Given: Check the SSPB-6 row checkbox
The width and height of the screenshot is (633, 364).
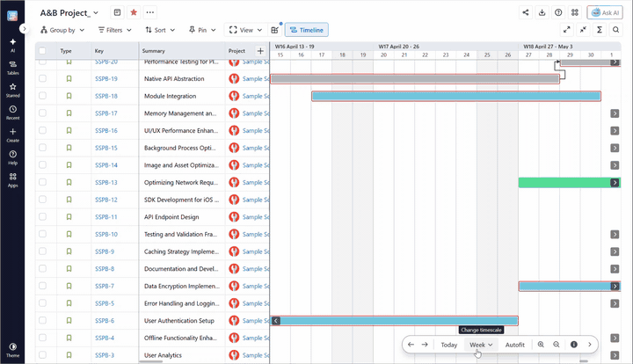Looking at the screenshot, I should click(42, 320).
